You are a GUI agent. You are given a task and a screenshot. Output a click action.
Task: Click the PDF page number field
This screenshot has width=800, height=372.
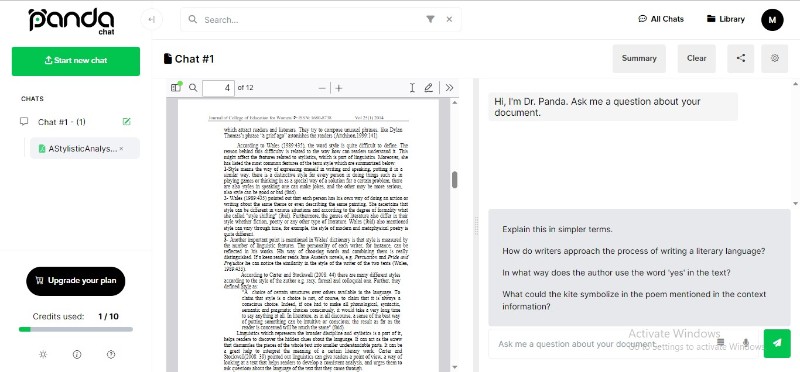click(218, 88)
